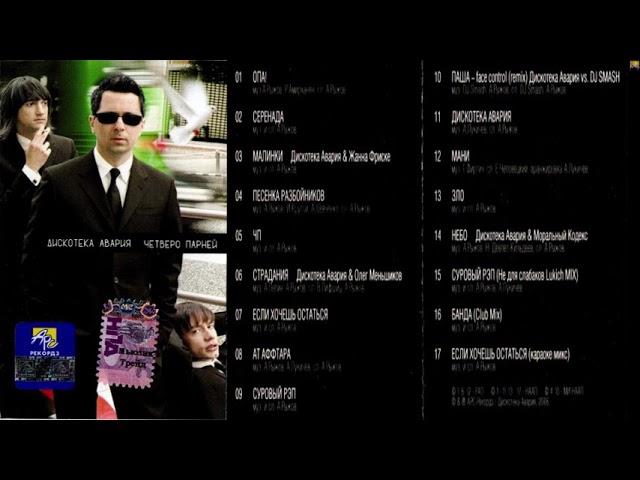Click track 05 title "ЧП"
This screenshot has height=480, width=640.
tap(257, 236)
